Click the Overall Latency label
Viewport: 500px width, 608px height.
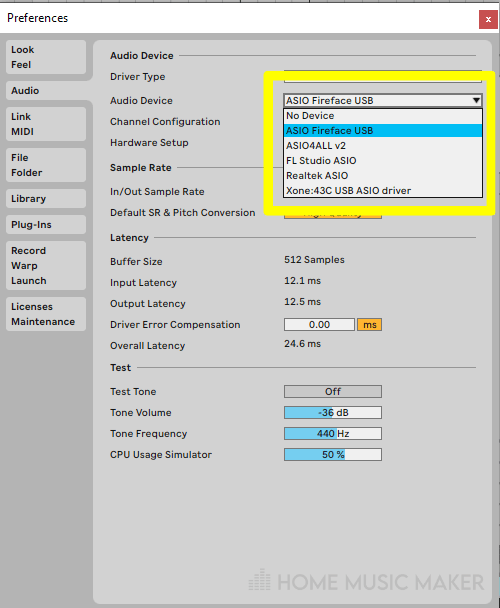(x=148, y=345)
